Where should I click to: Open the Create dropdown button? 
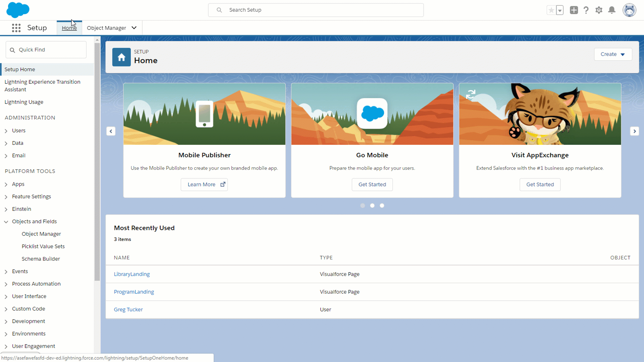tap(613, 54)
